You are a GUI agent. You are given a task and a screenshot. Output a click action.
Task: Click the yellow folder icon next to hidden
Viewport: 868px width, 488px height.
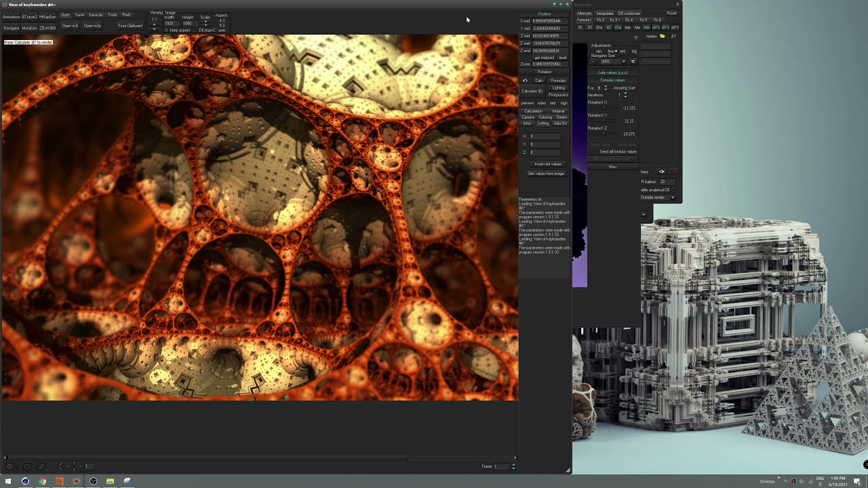point(663,36)
